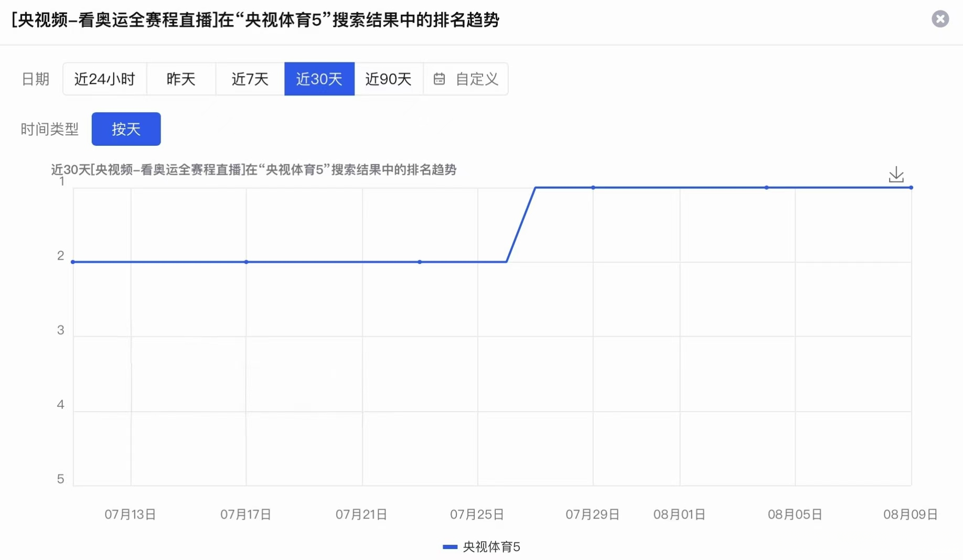Click the y-axis label 3
The height and width of the screenshot is (560, 963).
61,330
